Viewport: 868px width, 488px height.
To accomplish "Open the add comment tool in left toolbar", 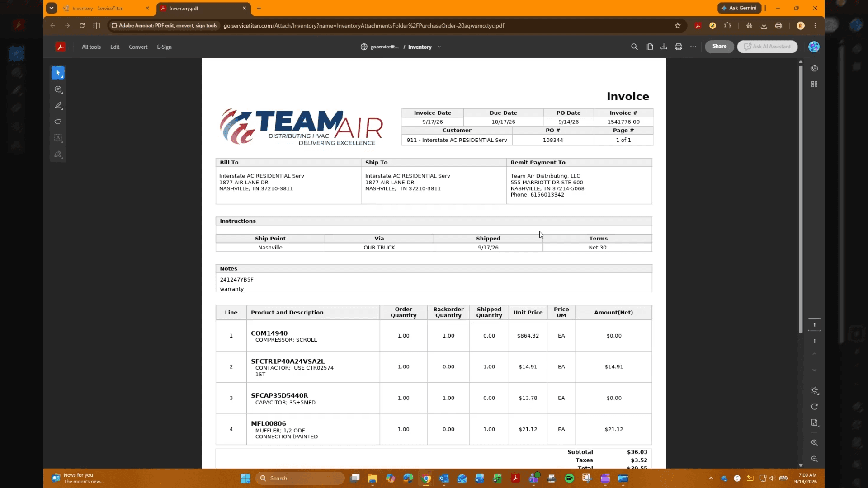I will click(x=58, y=89).
